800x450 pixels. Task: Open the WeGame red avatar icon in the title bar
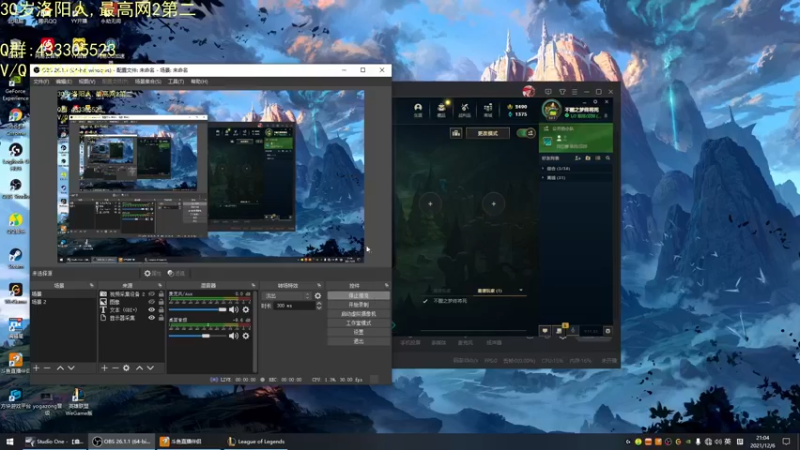(529, 92)
